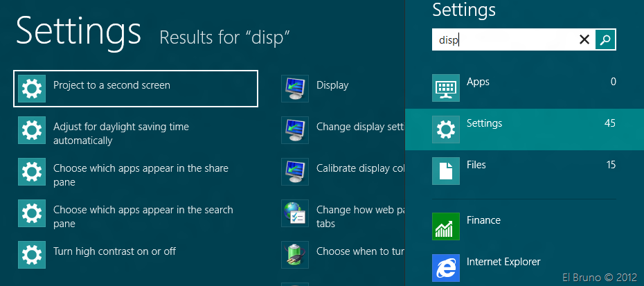Click inside the "disp" search box
644x286 pixels.
point(506,40)
